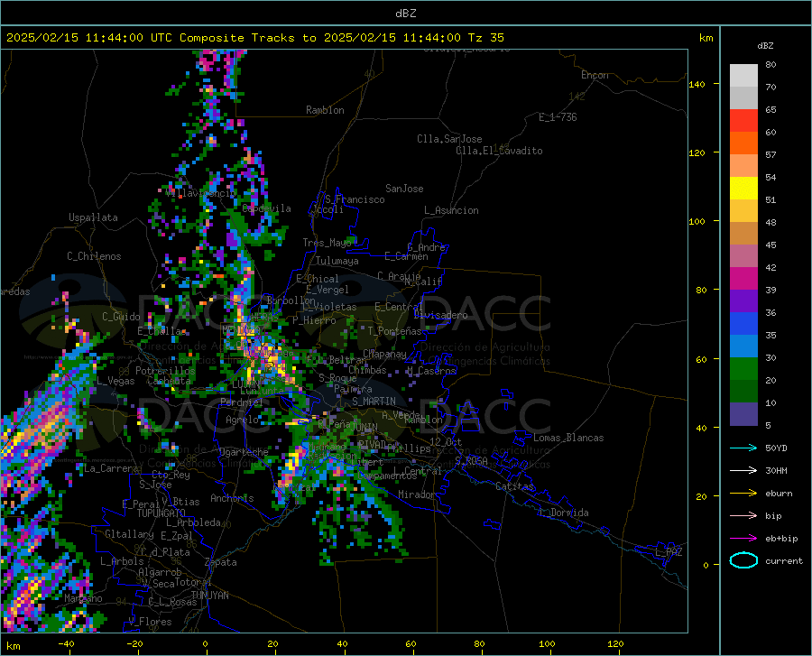Click the Clla.El_Cavadito map label
812x656 pixels.
[499, 151]
